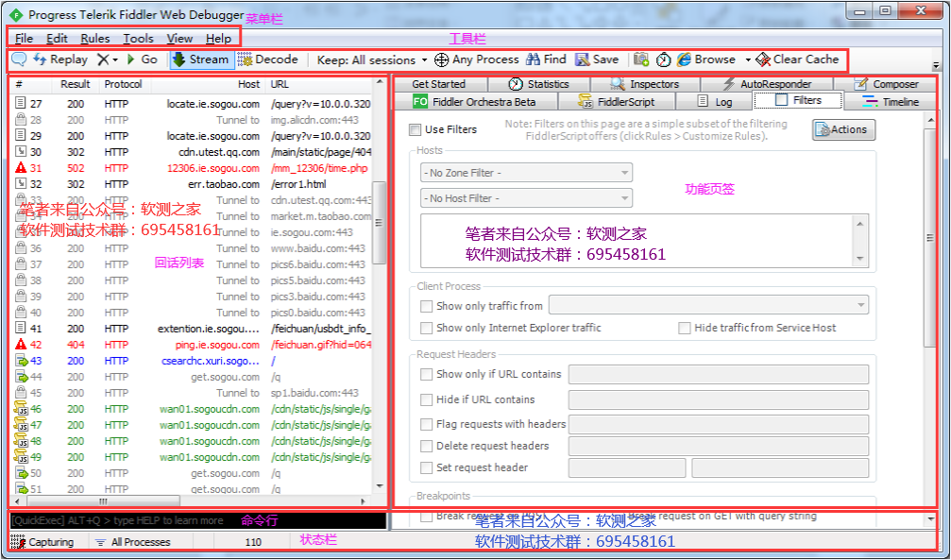Switch to the Composer tab
This screenshot has height=560, width=951.
[885, 84]
